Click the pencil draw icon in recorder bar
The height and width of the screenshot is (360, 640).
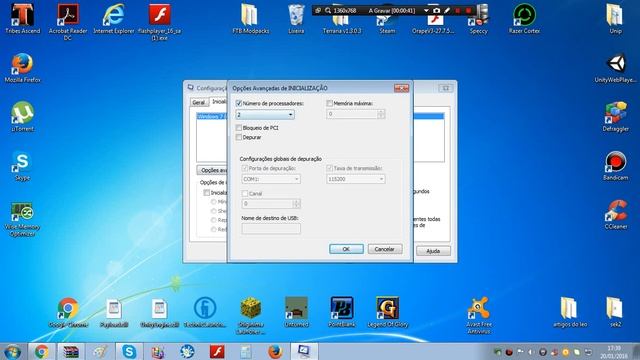[x=447, y=11]
